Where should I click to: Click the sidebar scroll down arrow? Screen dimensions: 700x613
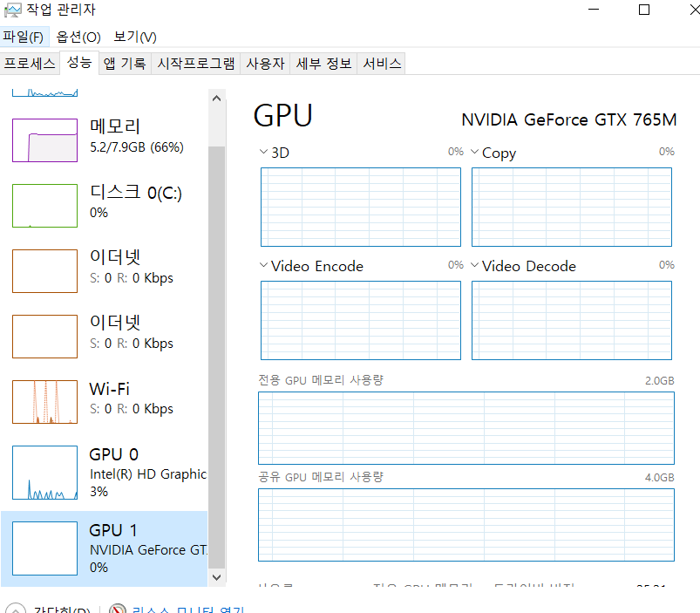point(217,577)
